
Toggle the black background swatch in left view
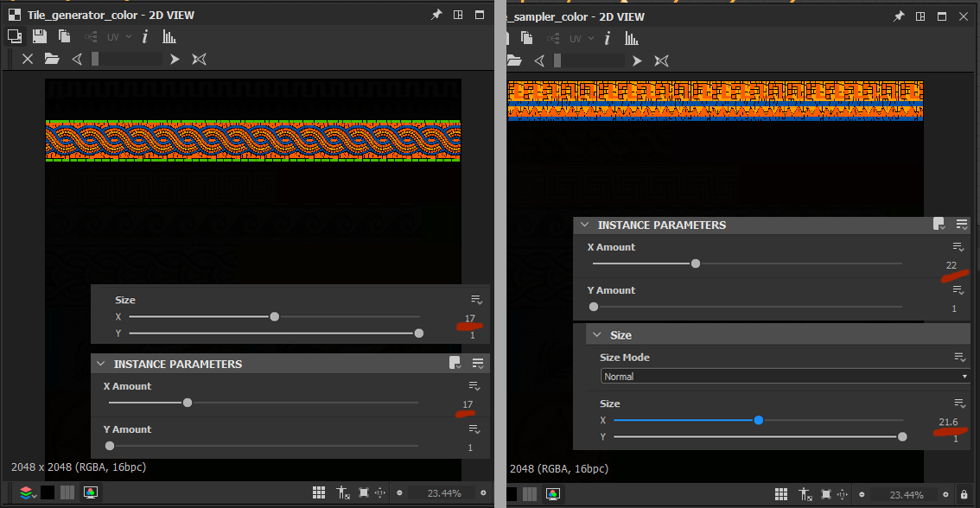pyautogui.click(x=48, y=493)
